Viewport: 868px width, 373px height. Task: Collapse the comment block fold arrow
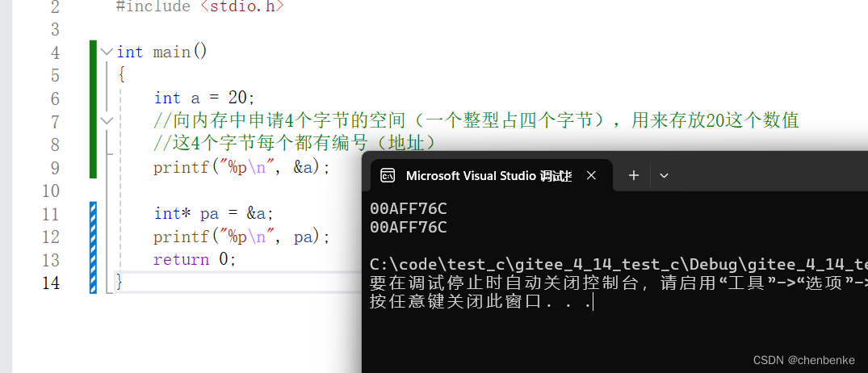107,120
